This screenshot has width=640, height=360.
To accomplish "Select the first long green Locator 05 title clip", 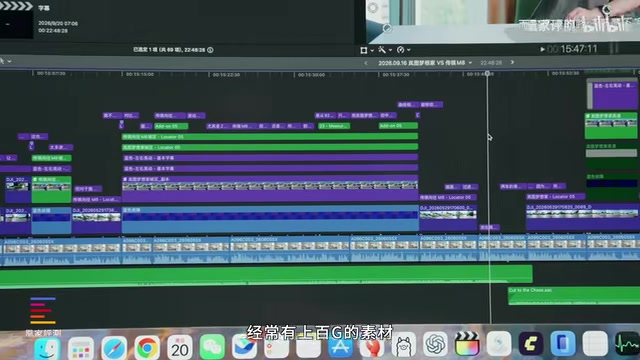I will coord(270,137).
